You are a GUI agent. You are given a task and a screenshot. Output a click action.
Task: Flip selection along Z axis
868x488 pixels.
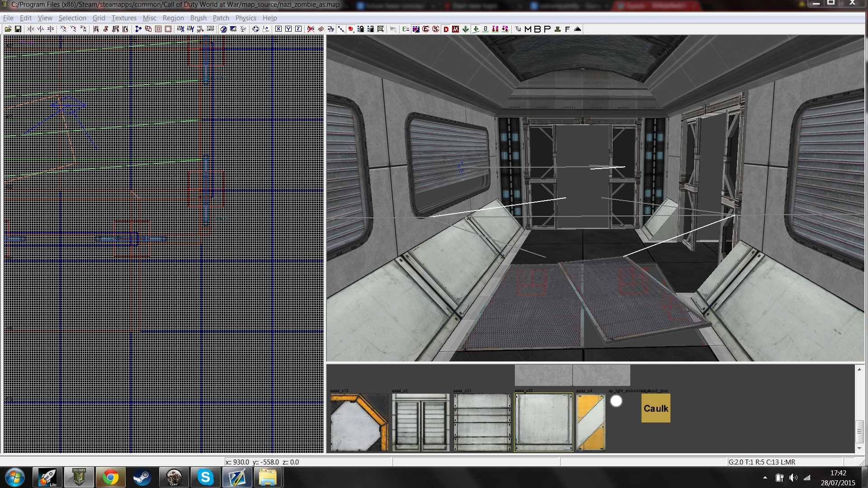tap(51, 29)
